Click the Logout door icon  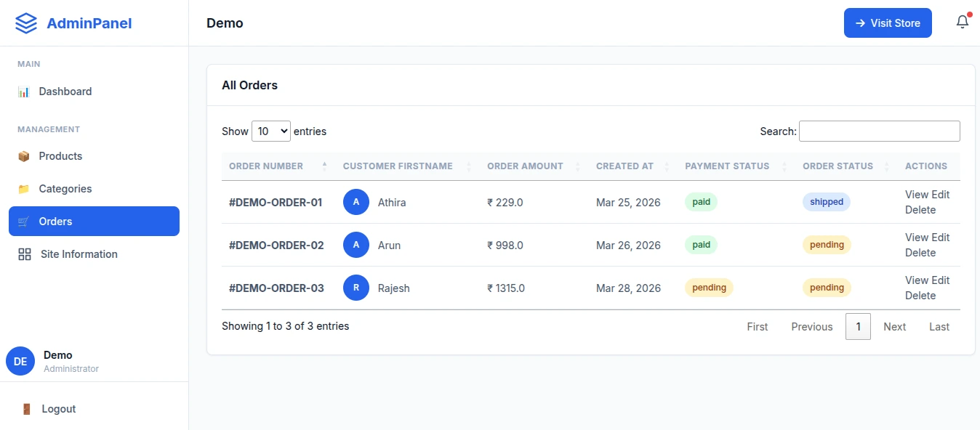tap(26, 409)
